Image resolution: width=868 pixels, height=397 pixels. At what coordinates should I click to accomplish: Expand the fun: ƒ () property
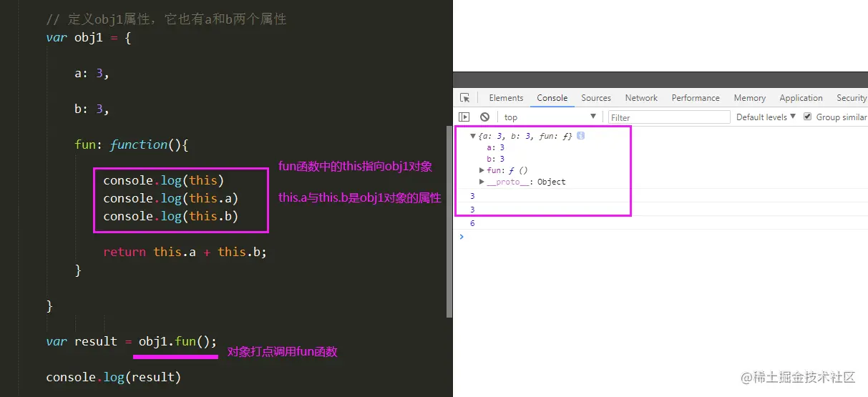tap(482, 170)
